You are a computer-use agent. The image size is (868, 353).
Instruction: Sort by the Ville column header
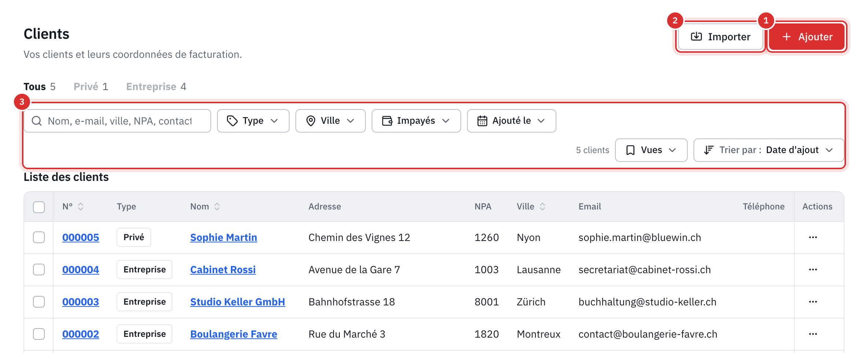531,207
